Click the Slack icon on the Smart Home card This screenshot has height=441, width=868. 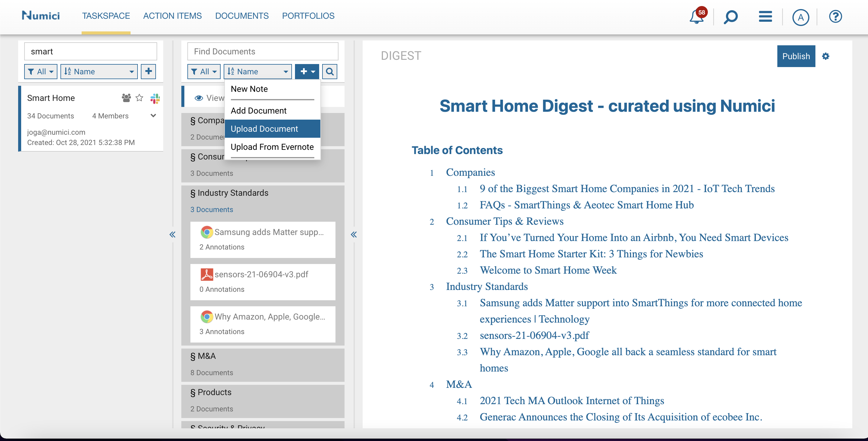click(155, 98)
